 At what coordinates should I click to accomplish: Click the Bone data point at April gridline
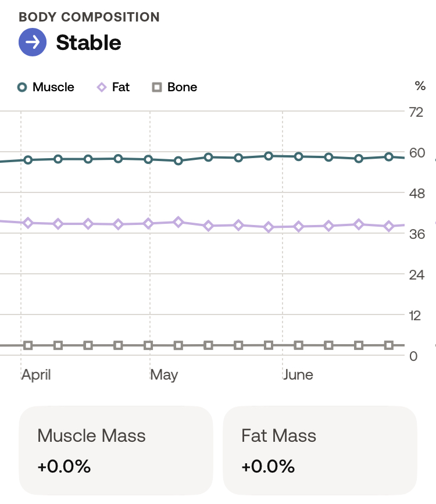pos(28,345)
